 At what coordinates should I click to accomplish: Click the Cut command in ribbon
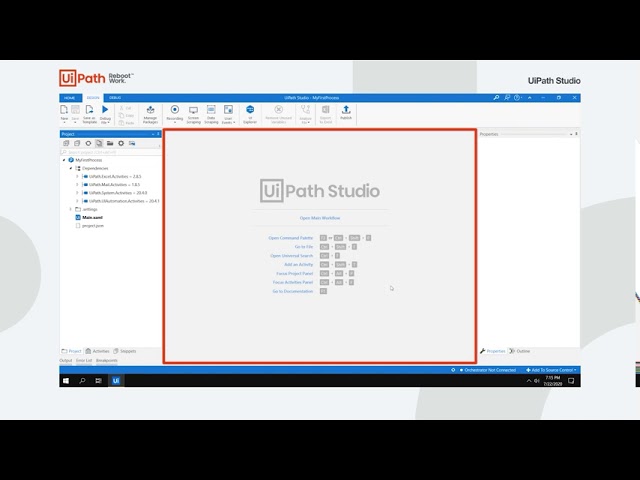126,108
